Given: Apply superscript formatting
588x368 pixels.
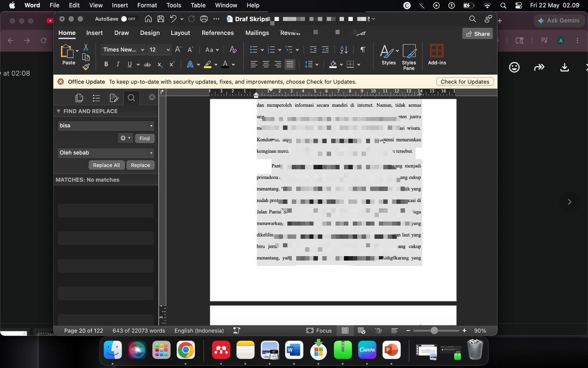Looking at the screenshot, I should pos(172,64).
